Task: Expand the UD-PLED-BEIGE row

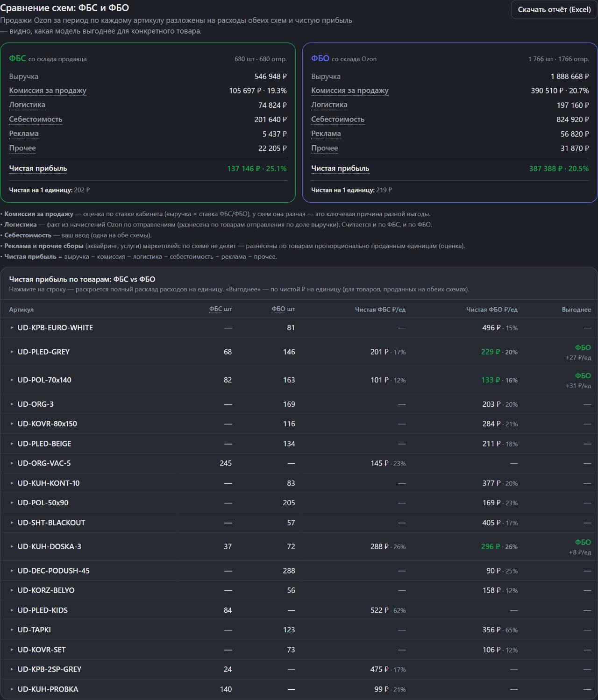Action: pos(299,444)
